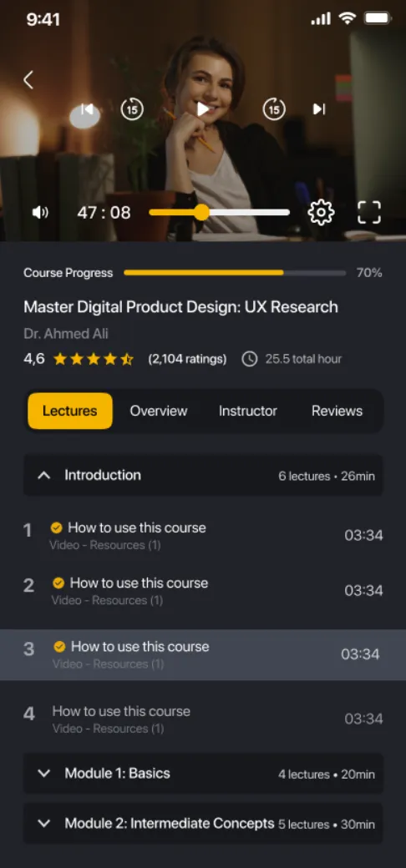
Task: Collapse the Introduction section
Action: pyautogui.click(x=203, y=475)
